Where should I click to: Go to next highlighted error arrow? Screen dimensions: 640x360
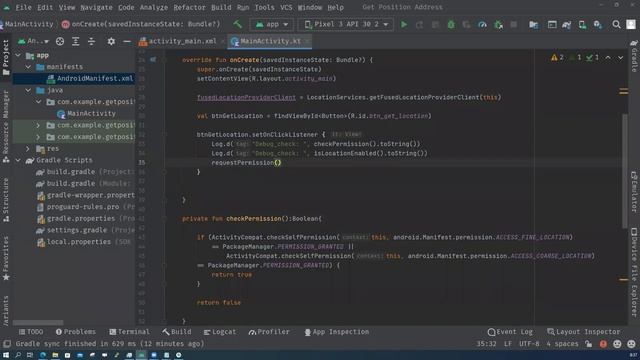pos(620,58)
